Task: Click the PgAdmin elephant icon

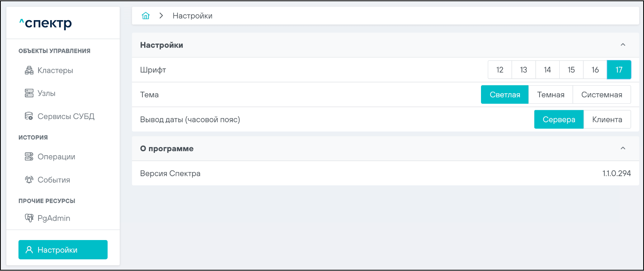Action: (x=29, y=218)
